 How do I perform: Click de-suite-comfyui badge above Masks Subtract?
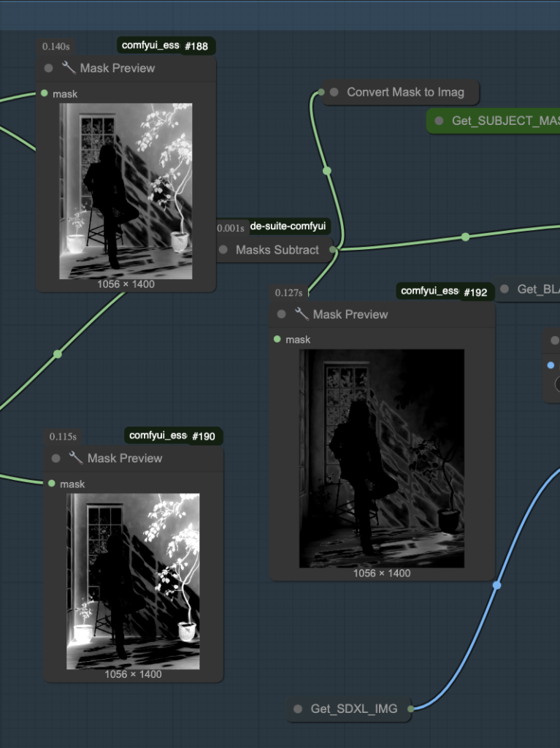pyautogui.click(x=288, y=226)
